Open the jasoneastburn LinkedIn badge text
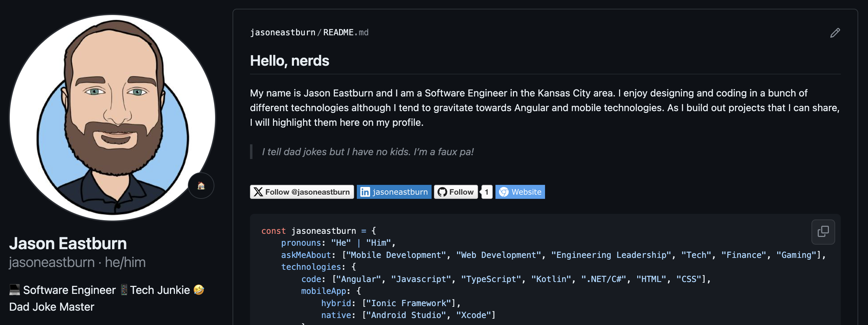Viewport: 868px width, 325px height. 400,192
